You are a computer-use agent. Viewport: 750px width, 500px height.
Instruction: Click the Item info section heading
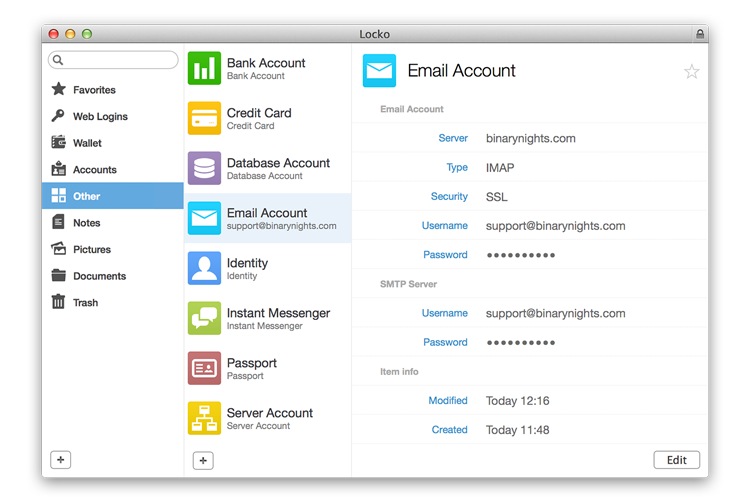pyautogui.click(x=399, y=372)
